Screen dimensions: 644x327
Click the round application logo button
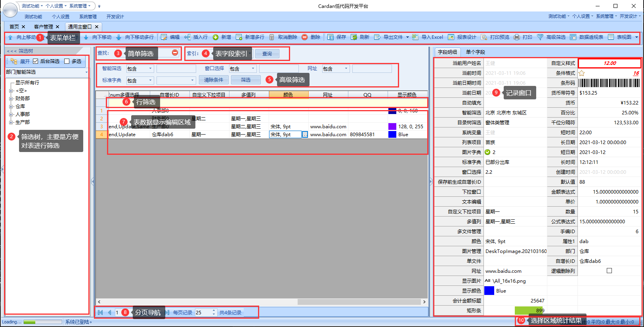coord(10,10)
